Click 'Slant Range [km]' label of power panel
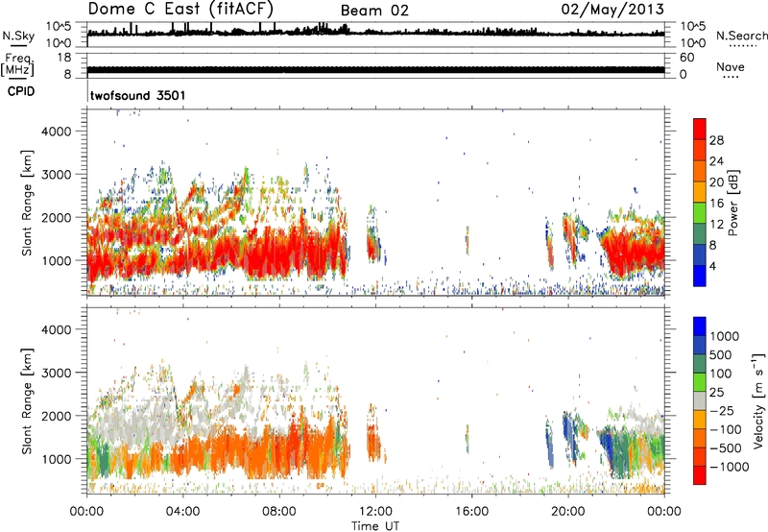 27,203
